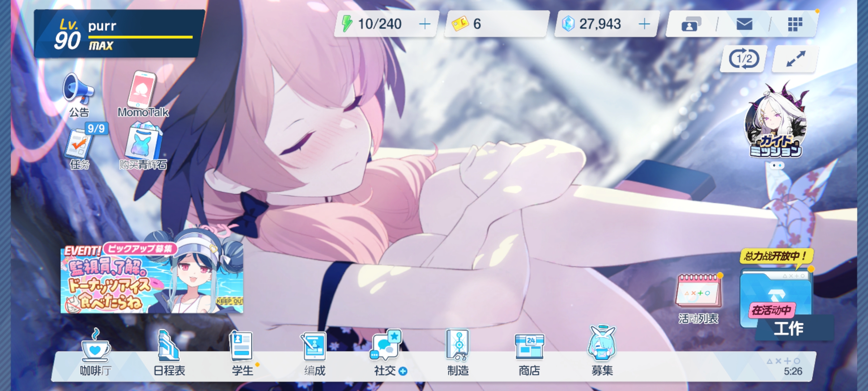Screen dimensions: 868x391
Task: Expand lobby view with arrows button
Action: click(795, 59)
